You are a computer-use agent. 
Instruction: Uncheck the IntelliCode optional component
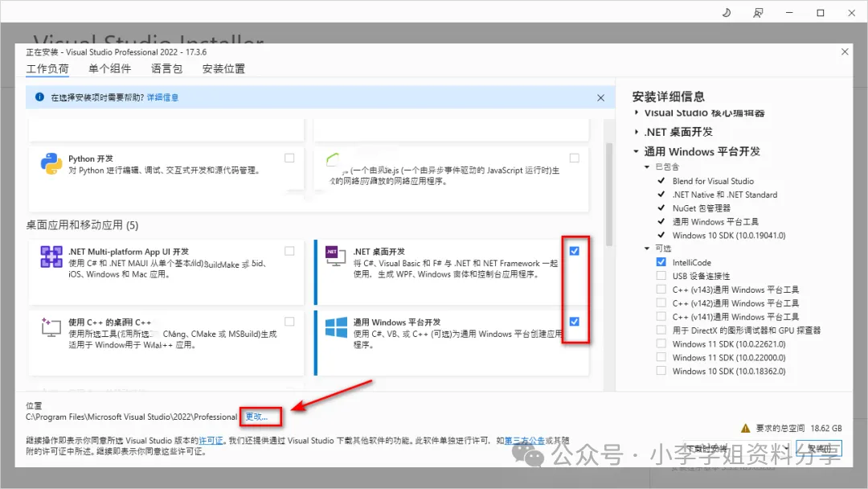[x=661, y=262]
